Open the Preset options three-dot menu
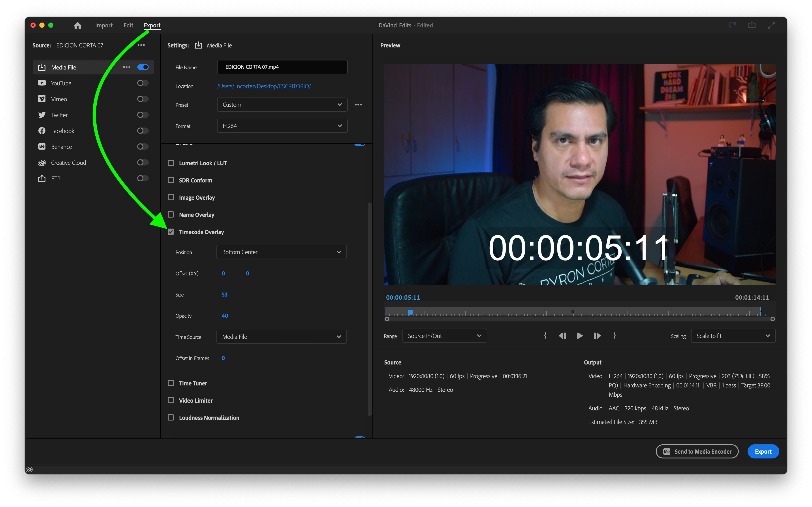 click(358, 105)
